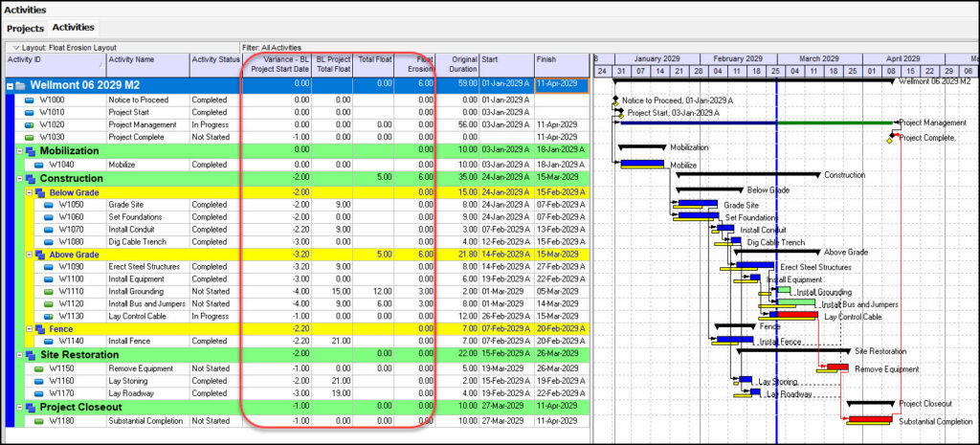Collapse the Wellmont 06 2029 M2 project group
The image size is (980, 445).
(x=10, y=85)
